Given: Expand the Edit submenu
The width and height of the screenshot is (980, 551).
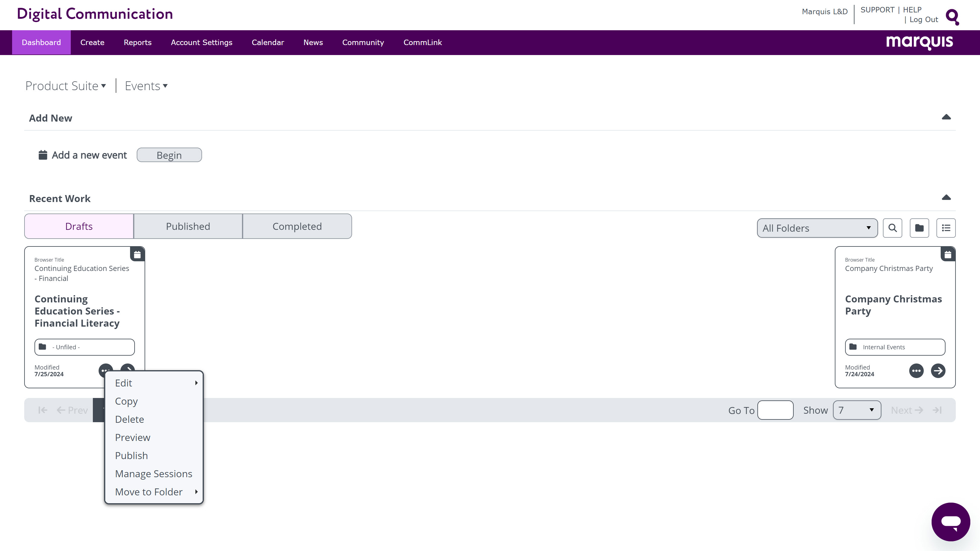Looking at the screenshot, I should (x=154, y=383).
